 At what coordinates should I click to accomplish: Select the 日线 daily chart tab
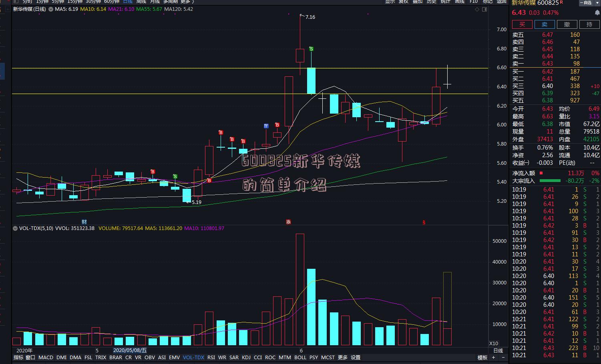pos(128,2)
